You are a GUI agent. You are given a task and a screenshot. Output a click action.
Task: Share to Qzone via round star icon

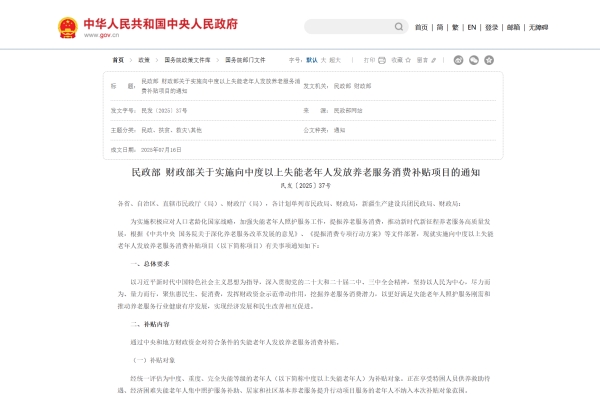coord(489,60)
